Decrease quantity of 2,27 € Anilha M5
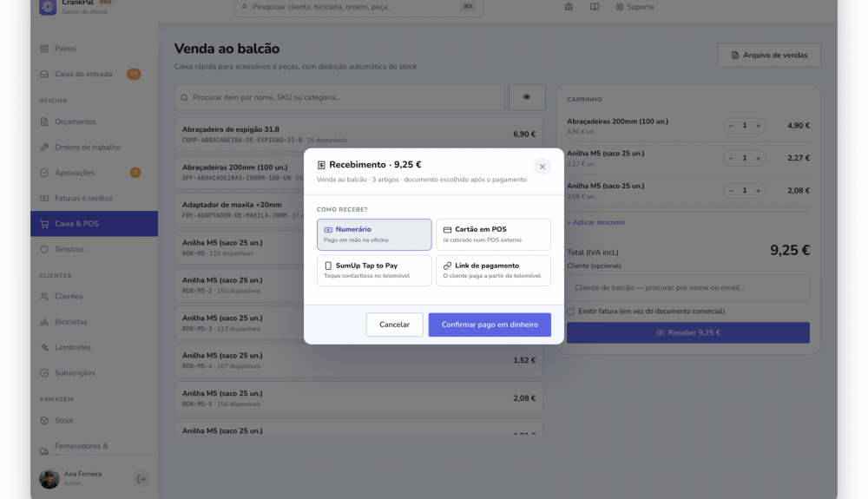The image size is (868, 499). pyautogui.click(x=731, y=158)
